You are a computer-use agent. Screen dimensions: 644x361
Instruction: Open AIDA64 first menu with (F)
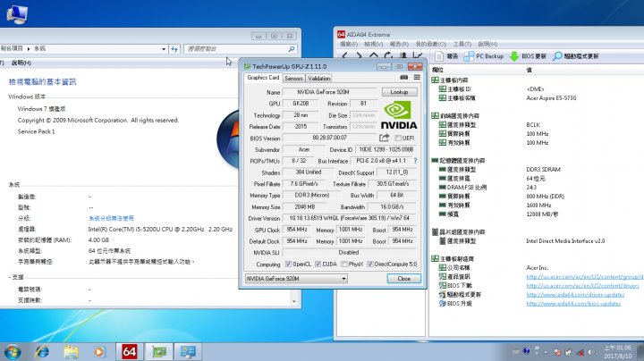coord(349,44)
